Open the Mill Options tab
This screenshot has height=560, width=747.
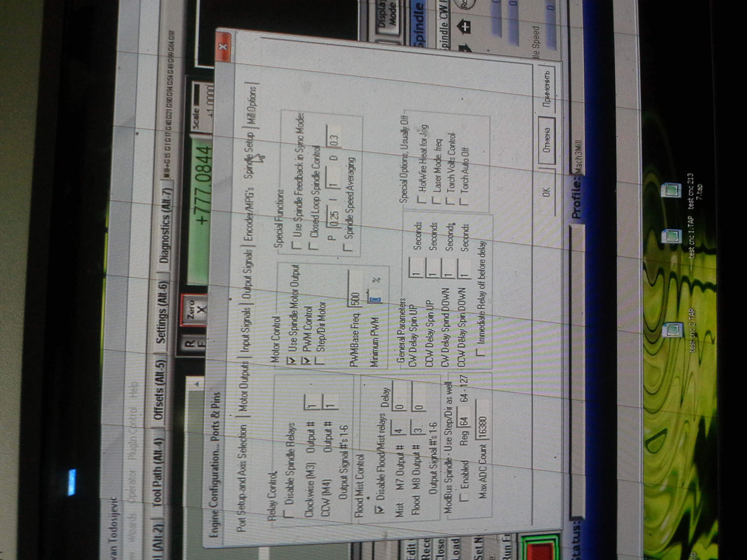tap(252, 106)
